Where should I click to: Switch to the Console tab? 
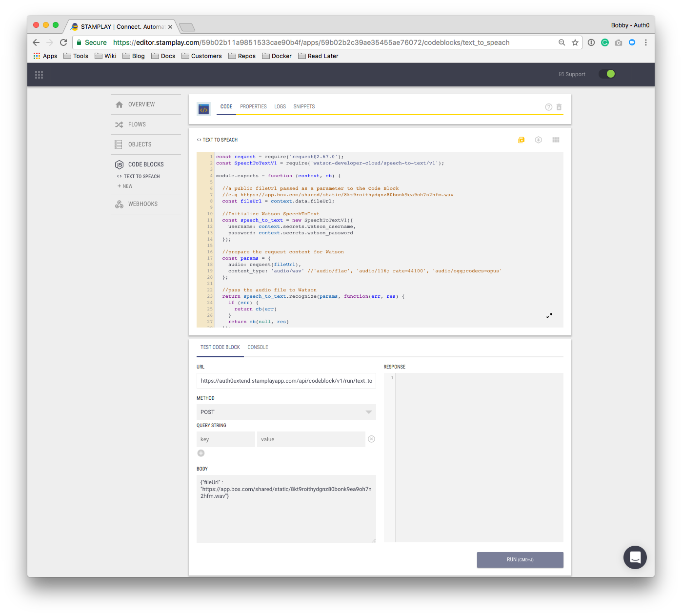pyautogui.click(x=258, y=348)
